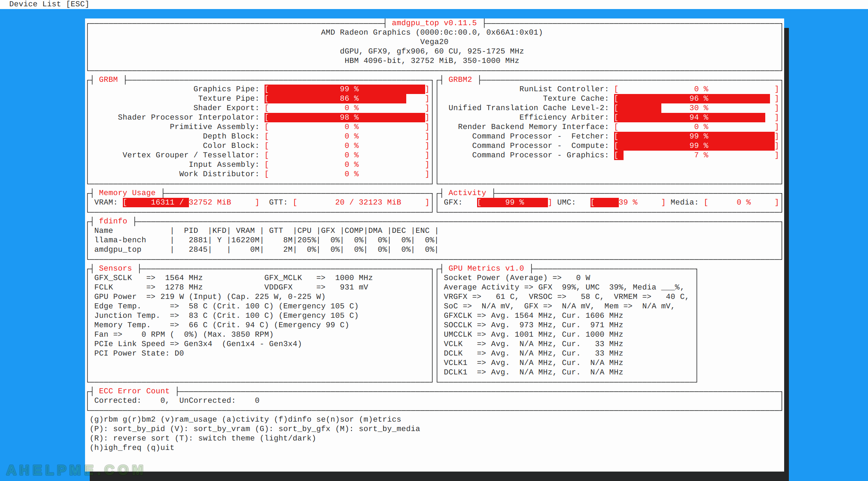Click the VRAM memory usage bar
The width and height of the screenshot is (868, 481).
coord(191,202)
